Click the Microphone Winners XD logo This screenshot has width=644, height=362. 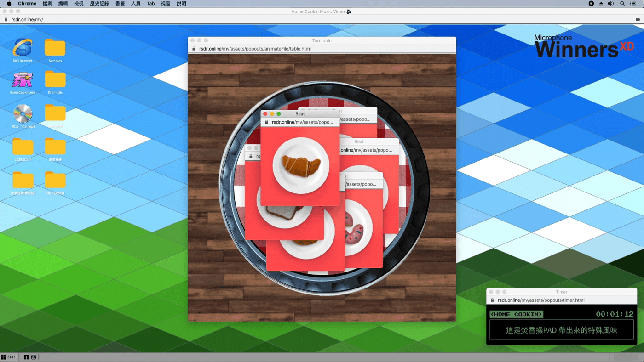coord(584,46)
